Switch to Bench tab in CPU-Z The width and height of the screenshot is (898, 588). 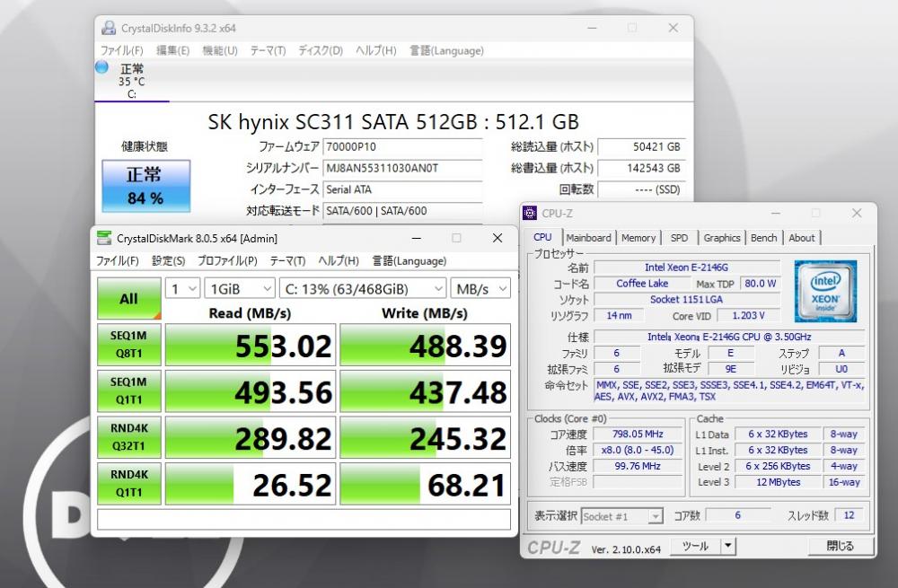pos(764,238)
